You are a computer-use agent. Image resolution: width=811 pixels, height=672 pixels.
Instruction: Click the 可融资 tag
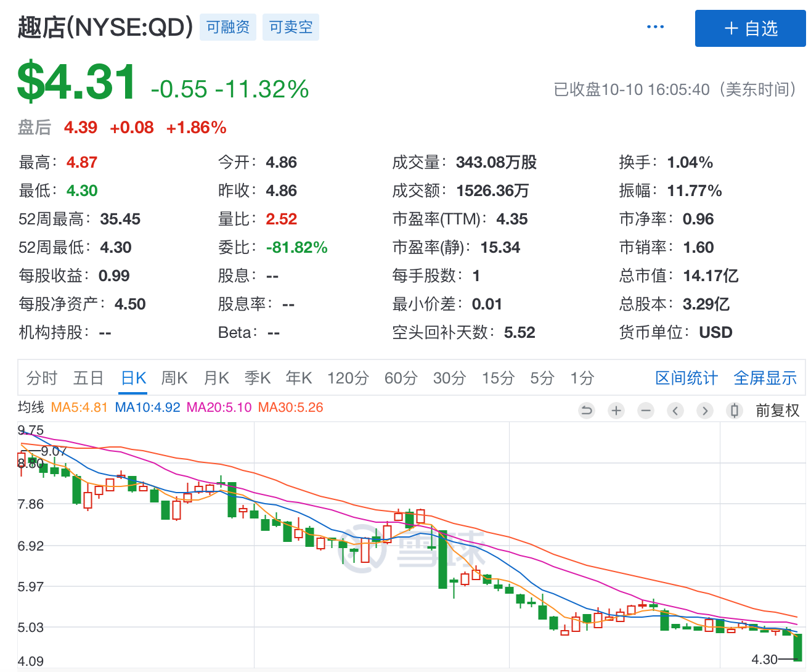[x=228, y=27]
